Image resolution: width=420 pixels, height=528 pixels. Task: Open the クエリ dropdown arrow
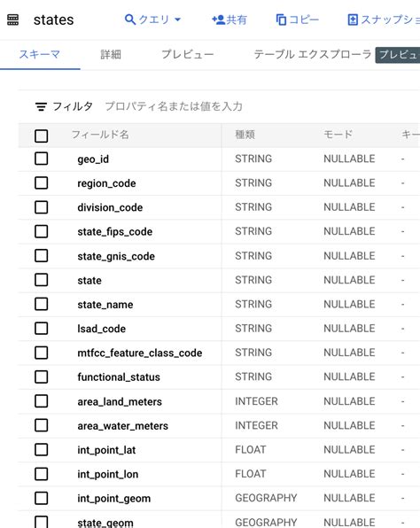[178, 19]
